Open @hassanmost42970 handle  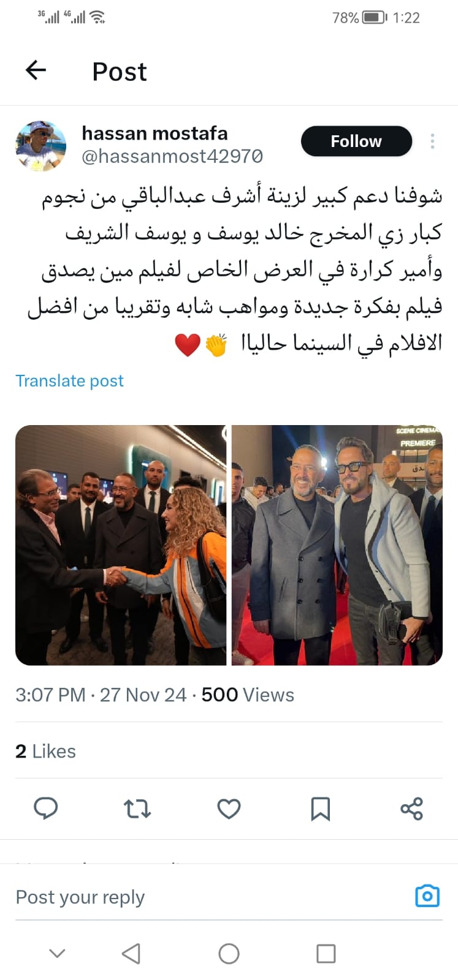pos(172,157)
